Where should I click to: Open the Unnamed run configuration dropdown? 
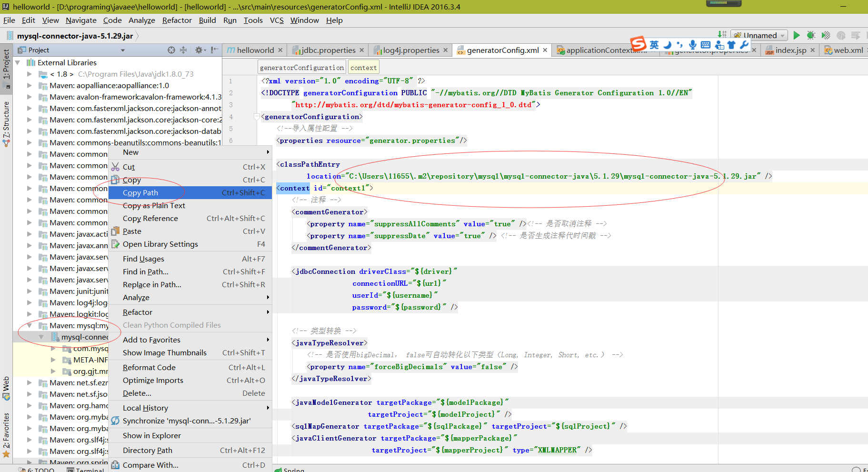(x=759, y=35)
